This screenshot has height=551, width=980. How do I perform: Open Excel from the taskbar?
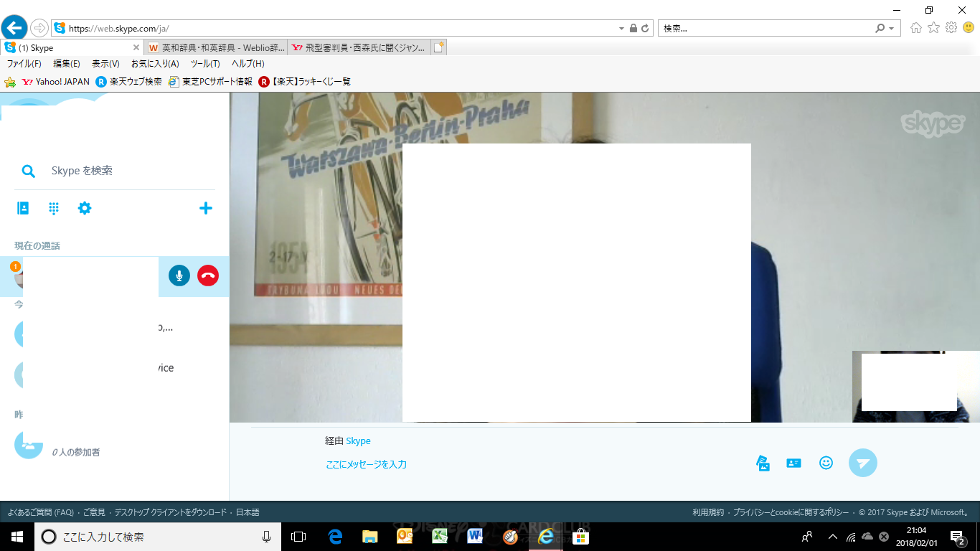(440, 537)
